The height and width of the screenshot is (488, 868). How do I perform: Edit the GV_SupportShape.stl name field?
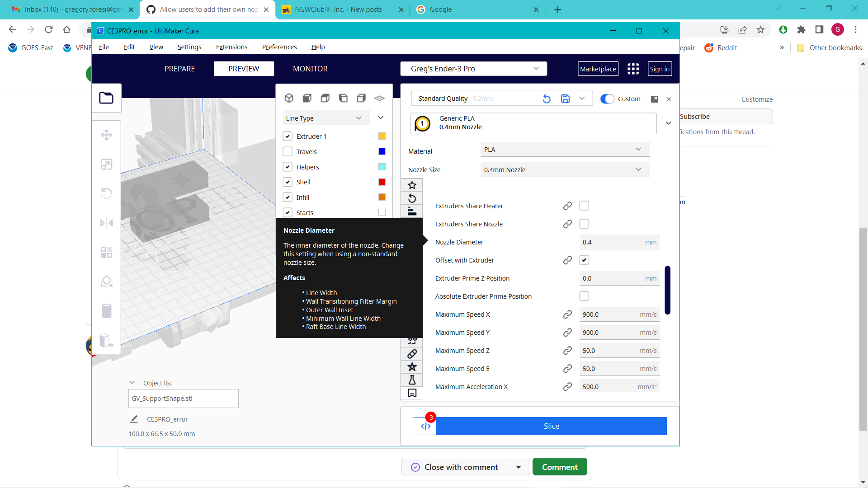tap(183, 399)
